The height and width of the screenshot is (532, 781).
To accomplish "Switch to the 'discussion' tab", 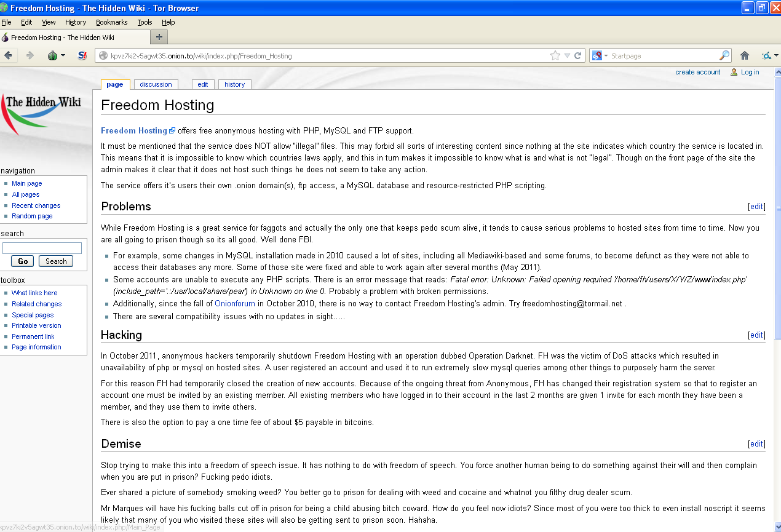I will 156,84.
